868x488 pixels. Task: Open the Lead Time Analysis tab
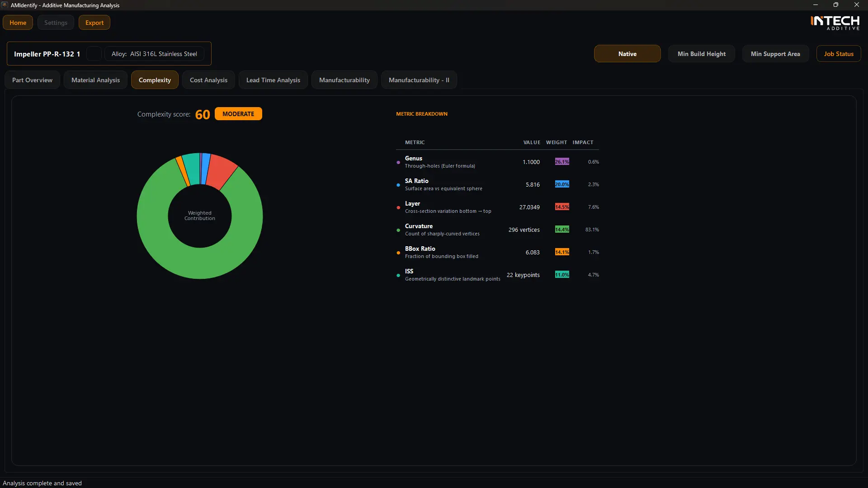[x=273, y=80]
